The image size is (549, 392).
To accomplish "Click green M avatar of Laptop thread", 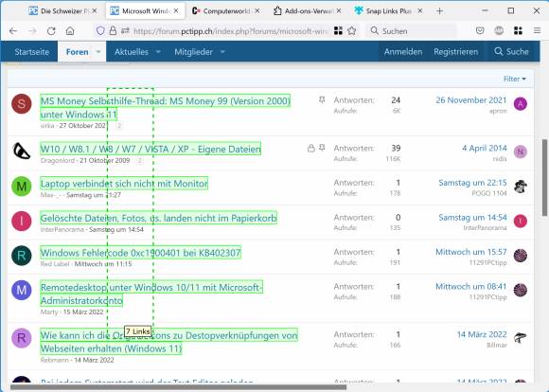I will click(x=22, y=187).
